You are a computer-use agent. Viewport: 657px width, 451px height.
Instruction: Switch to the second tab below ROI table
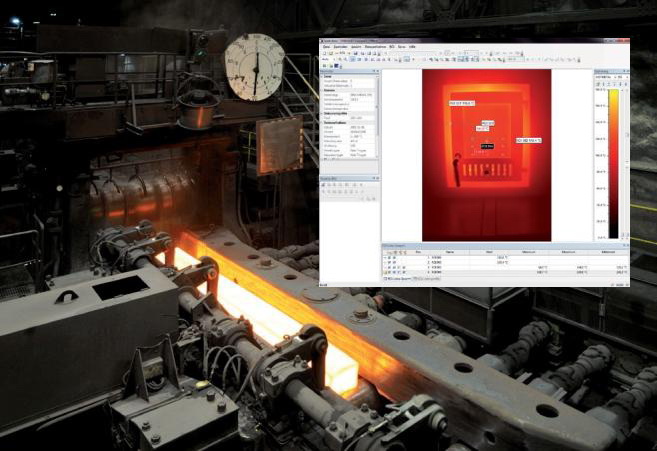pos(427,279)
